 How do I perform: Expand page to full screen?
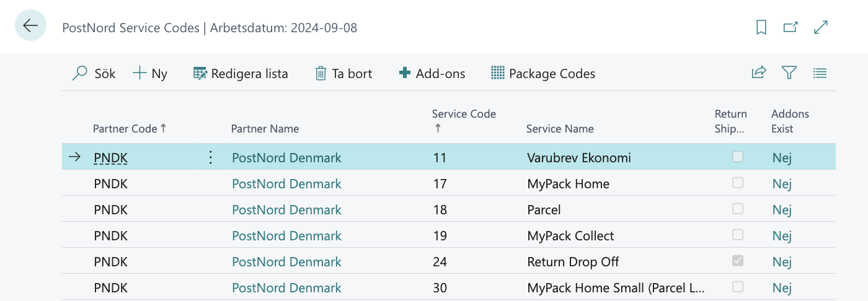821,27
